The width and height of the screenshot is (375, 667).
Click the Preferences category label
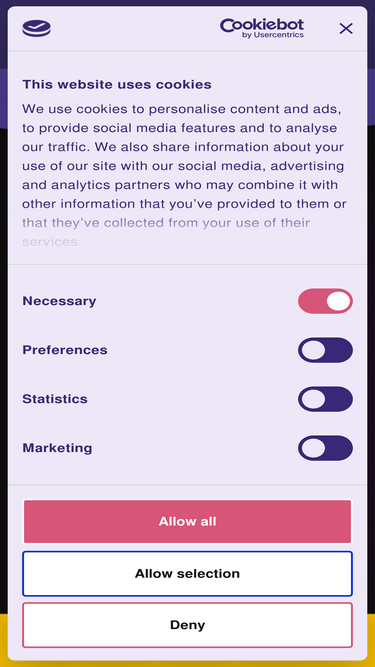tap(65, 350)
